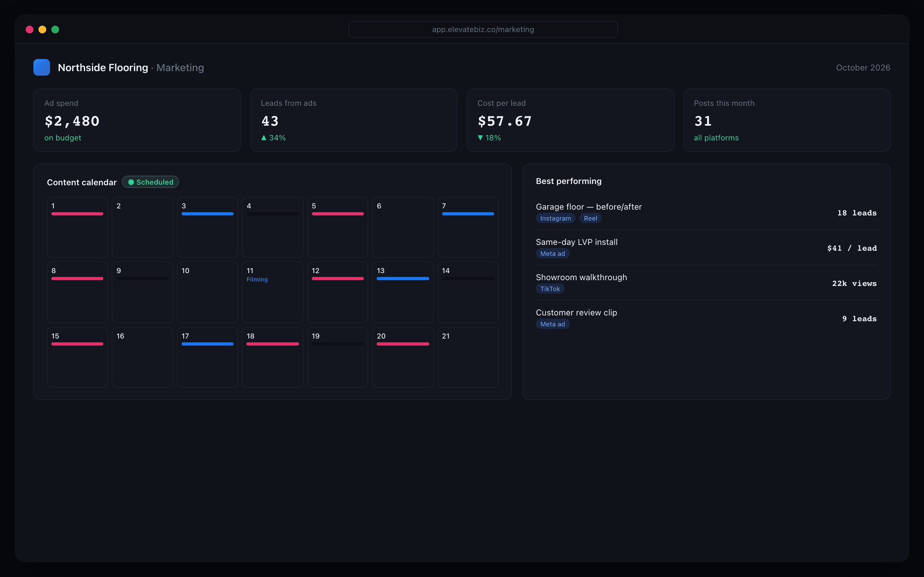Click Meta ad tag under Same-day LVP install
The height and width of the screenshot is (577, 924).
pos(552,253)
